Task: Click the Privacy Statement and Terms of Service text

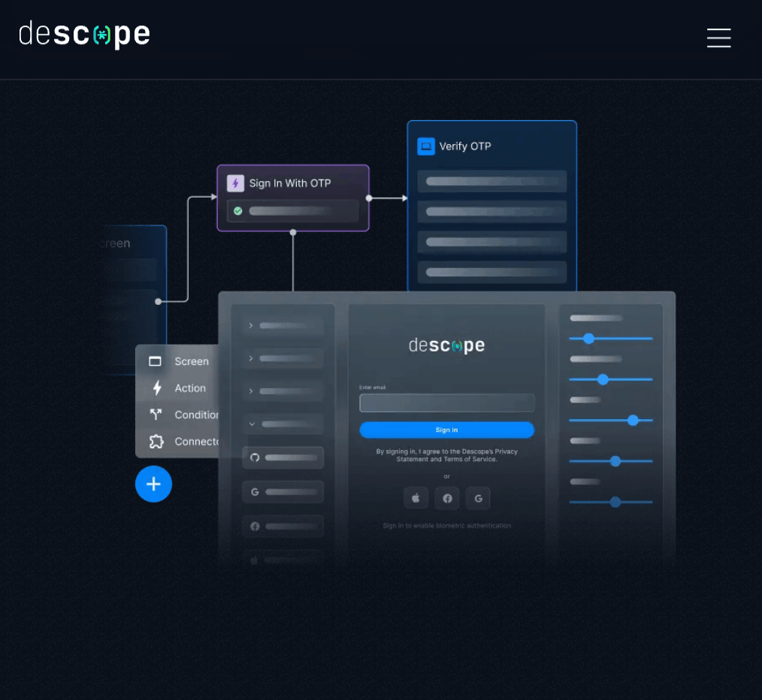Action: click(x=446, y=455)
